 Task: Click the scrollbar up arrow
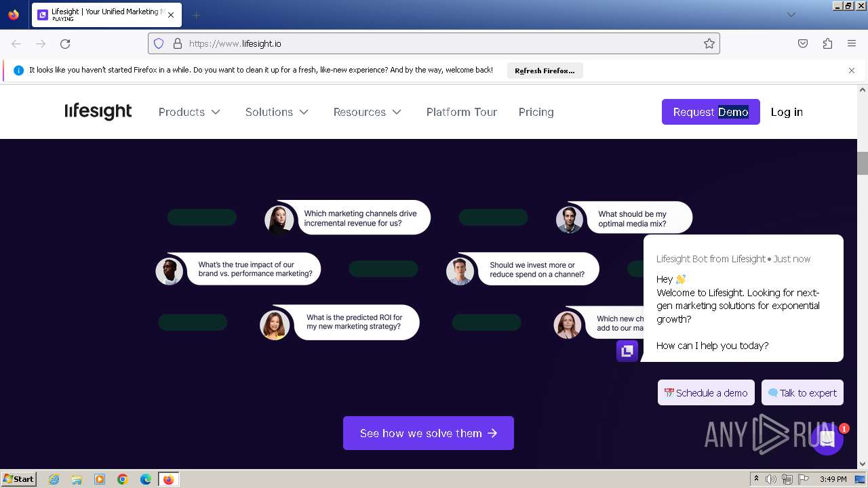[x=863, y=89]
